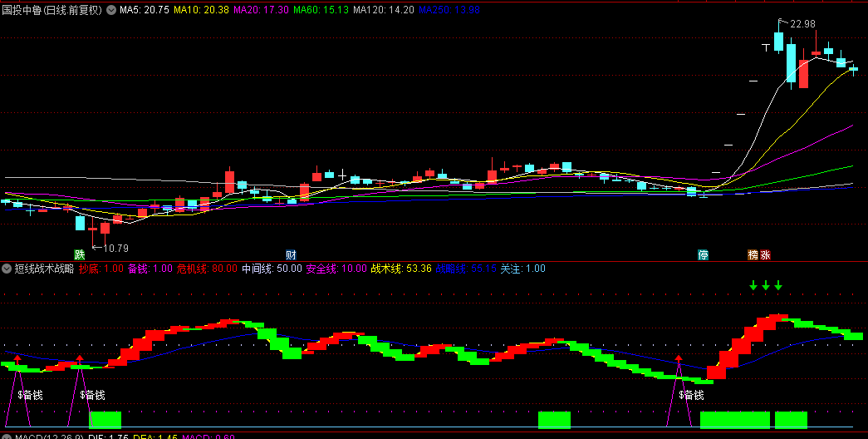Click the large red candle after the peak

(803, 74)
